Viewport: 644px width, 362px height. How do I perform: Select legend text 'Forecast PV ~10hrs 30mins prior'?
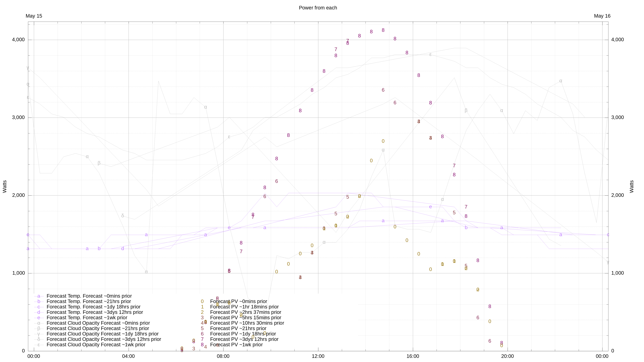click(x=247, y=323)
